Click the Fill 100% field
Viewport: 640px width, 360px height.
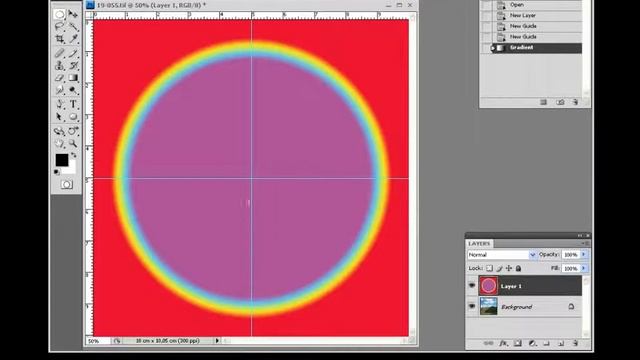(x=571, y=268)
